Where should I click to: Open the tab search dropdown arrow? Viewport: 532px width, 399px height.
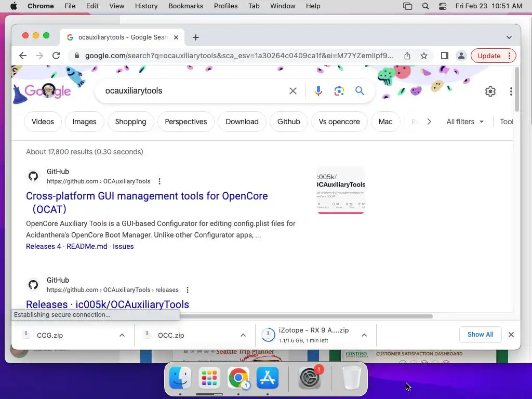pos(509,37)
